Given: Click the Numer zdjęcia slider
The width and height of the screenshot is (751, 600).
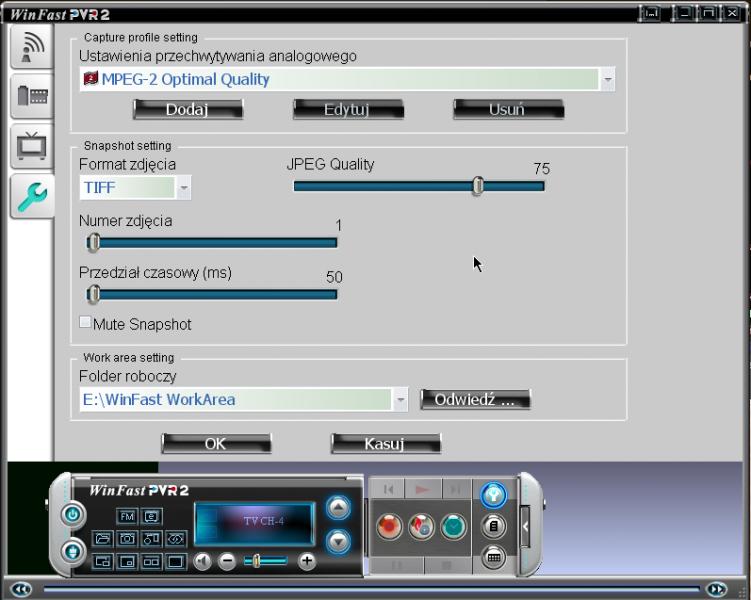Looking at the screenshot, I should pyautogui.click(x=212, y=243).
